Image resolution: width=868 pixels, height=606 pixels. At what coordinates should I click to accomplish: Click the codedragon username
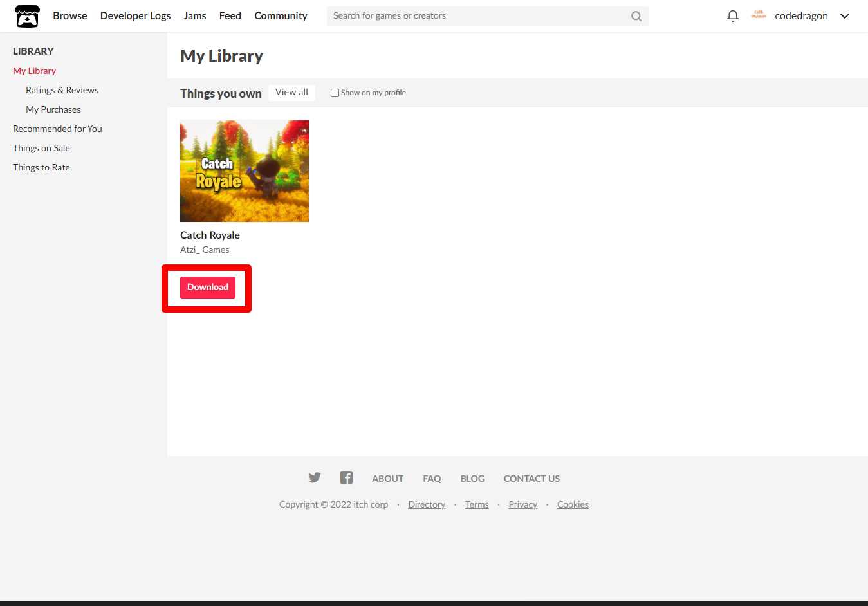(x=801, y=16)
